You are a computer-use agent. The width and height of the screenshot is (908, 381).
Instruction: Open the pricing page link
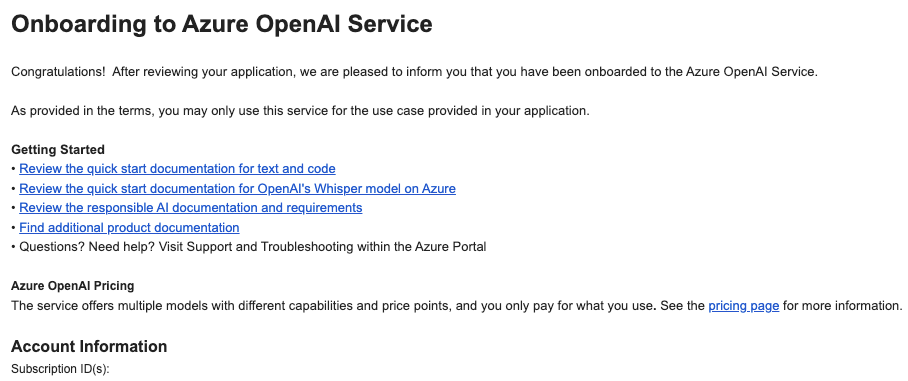click(x=744, y=306)
